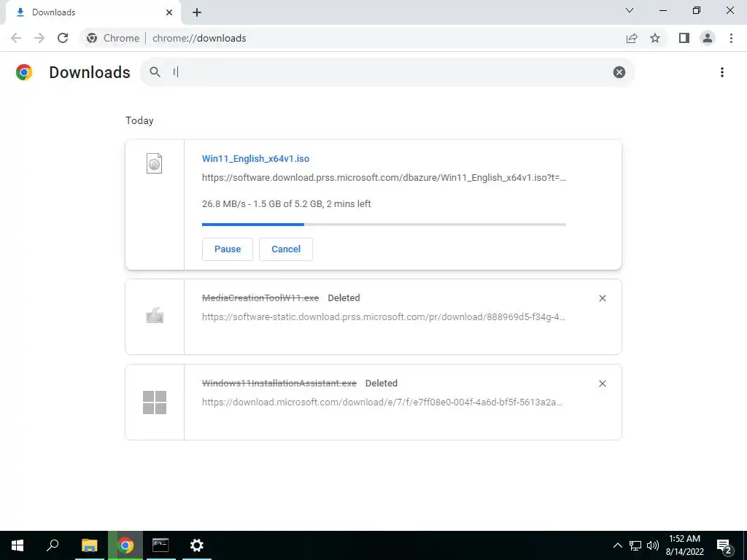Click the Windows11InstallationAssistant.exe Windows logo icon
The width and height of the screenshot is (747, 560).
[155, 402]
